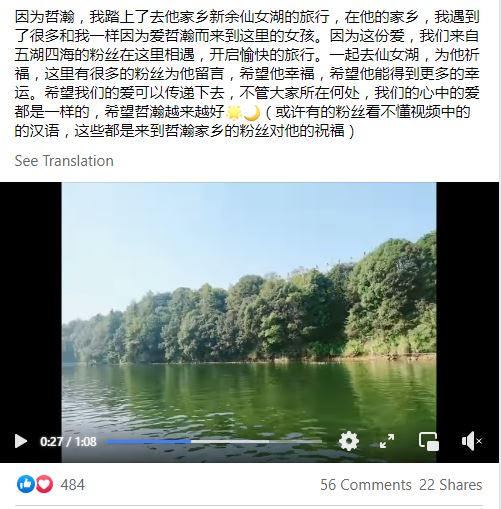The width and height of the screenshot is (501, 509).
Task: Click the played blue portion of timeline
Action: pyautogui.click(x=148, y=441)
